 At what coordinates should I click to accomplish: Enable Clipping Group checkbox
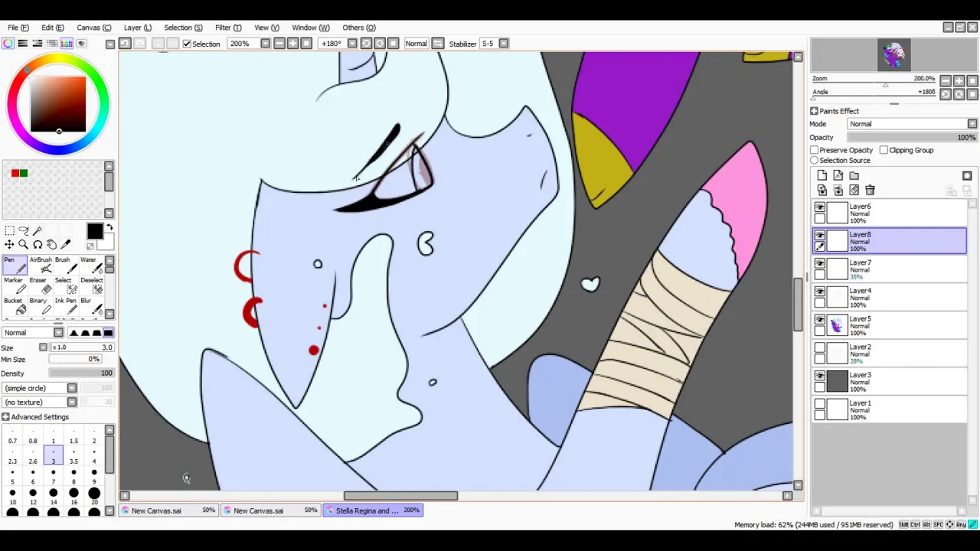tap(884, 150)
